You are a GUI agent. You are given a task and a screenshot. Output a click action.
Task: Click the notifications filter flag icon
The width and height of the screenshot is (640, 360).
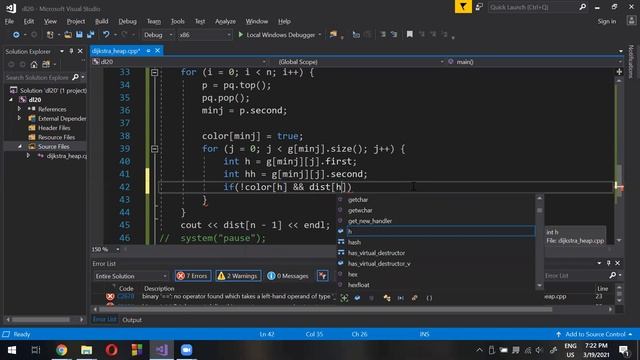point(463,7)
